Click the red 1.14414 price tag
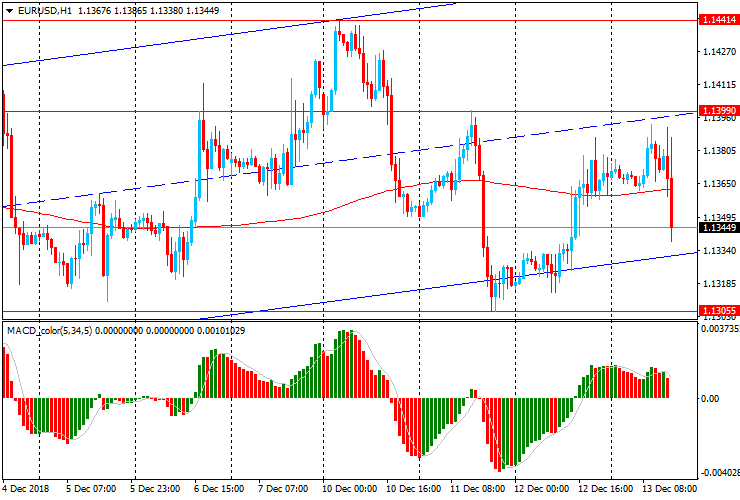The height and width of the screenshot is (500, 740). coord(719,20)
